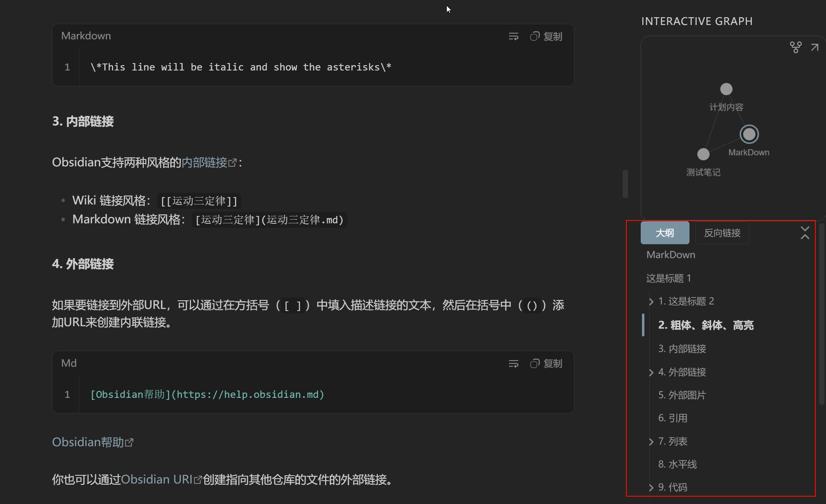Select the 大纲 tab
826x504 pixels.
(x=664, y=232)
